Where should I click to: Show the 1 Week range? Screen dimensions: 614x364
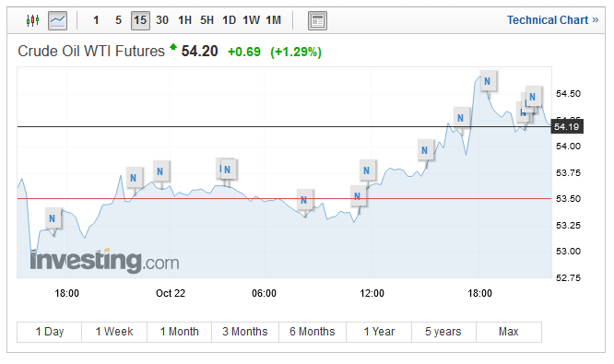(114, 332)
